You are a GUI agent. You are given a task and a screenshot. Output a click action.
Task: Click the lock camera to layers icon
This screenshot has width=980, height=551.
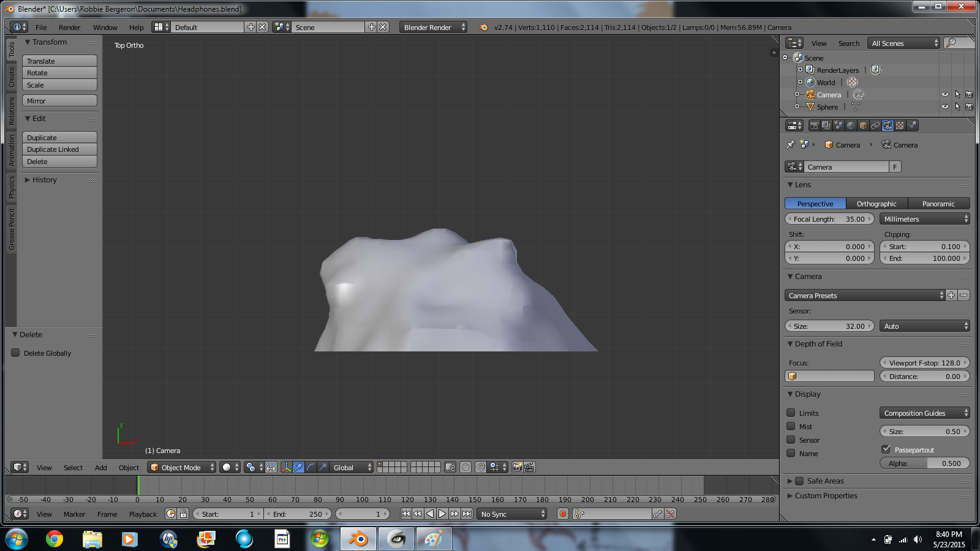[x=450, y=467]
